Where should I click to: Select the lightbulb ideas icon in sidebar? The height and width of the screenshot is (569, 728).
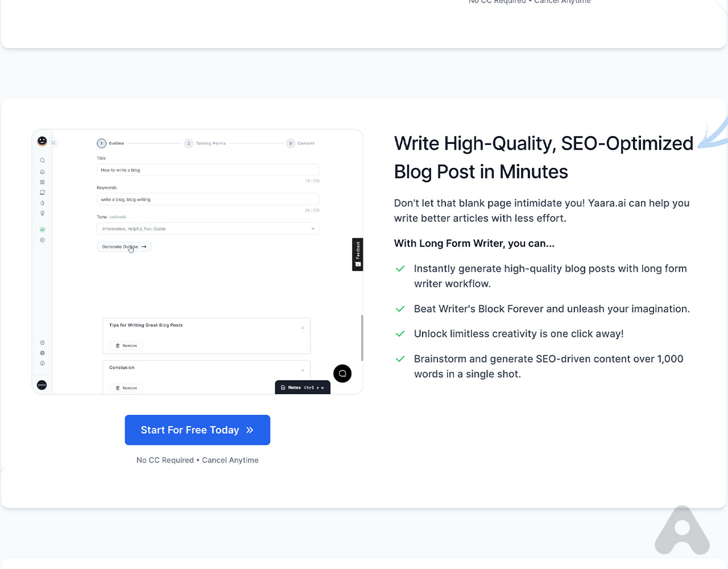[x=42, y=213]
